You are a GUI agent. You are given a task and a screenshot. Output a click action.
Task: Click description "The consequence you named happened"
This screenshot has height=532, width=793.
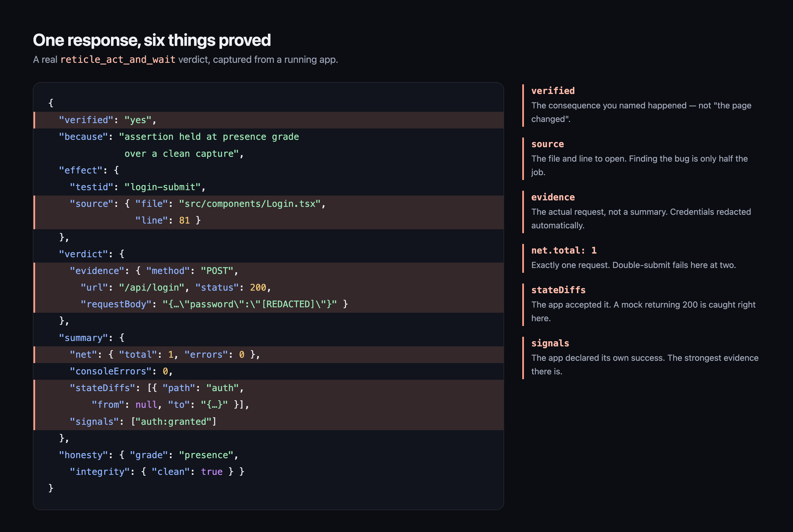641,112
